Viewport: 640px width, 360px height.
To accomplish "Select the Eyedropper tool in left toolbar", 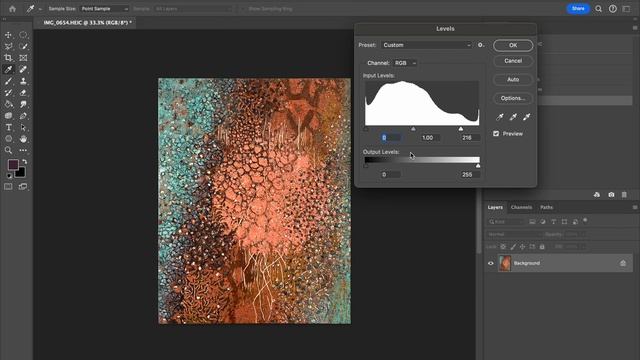I will [8, 69].
